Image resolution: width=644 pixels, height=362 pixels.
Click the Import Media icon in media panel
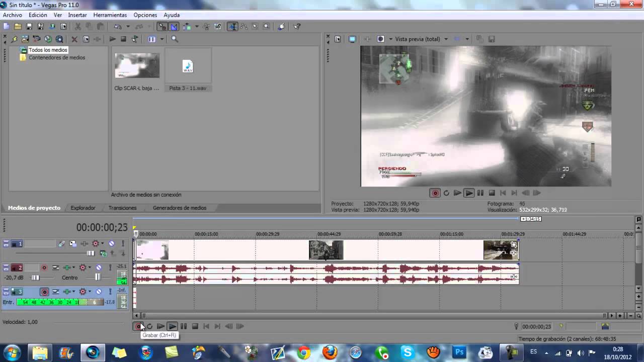[x=25, y=39]
